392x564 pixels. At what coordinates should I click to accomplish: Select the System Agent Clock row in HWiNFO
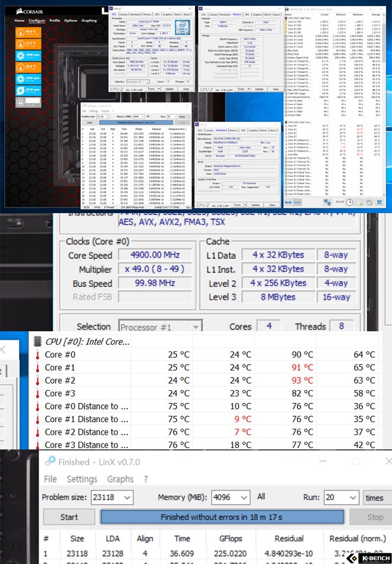pos(333,58)
